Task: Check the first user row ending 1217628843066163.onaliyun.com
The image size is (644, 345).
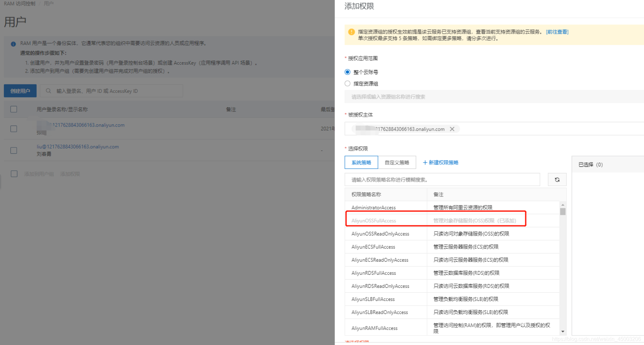Action: [x=14, y=129]
